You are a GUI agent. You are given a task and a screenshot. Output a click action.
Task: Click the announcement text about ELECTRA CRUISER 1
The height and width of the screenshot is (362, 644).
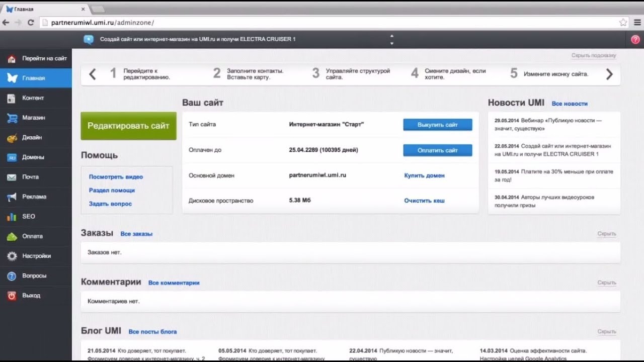[198, 39]
